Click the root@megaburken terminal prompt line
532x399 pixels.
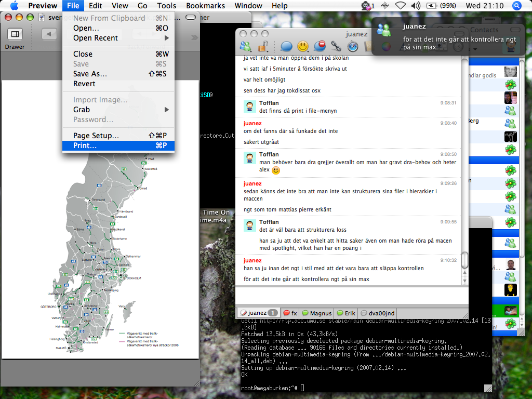pyautogui.click(x=273, y=388)
